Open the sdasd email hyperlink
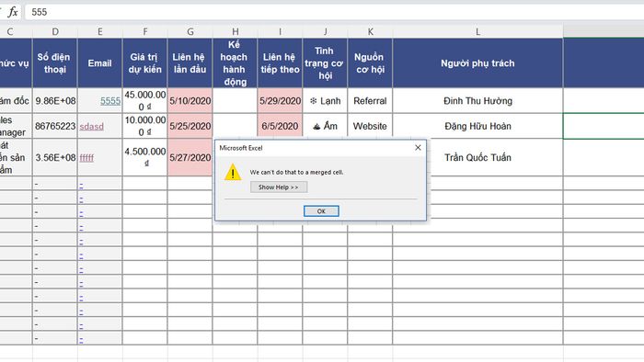 [92, 126]
